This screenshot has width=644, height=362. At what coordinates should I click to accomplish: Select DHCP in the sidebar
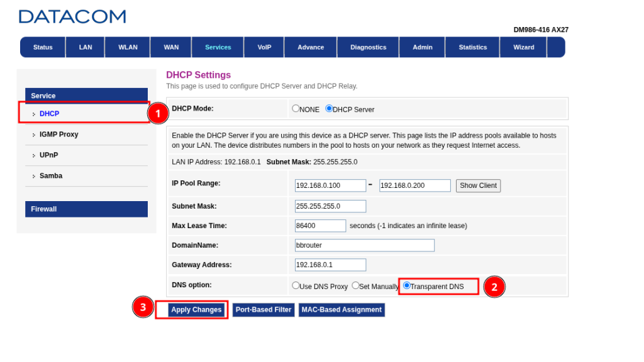coord(49,114)
